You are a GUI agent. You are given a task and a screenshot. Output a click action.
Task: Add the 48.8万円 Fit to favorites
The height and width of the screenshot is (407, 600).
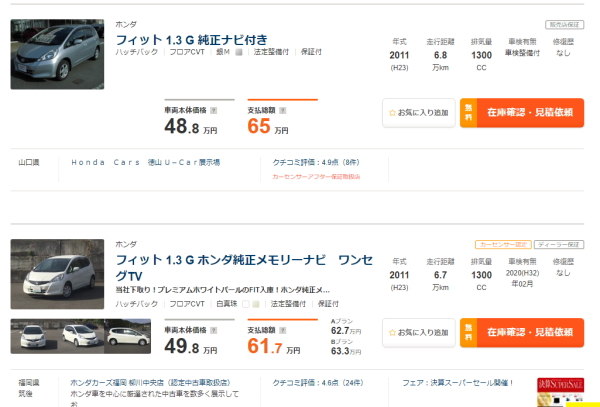click(419, 113)
